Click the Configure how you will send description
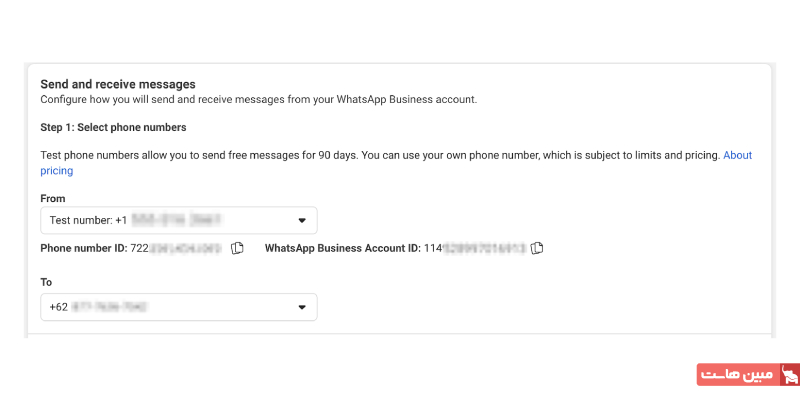800x400 pixels. click(258, 100)
